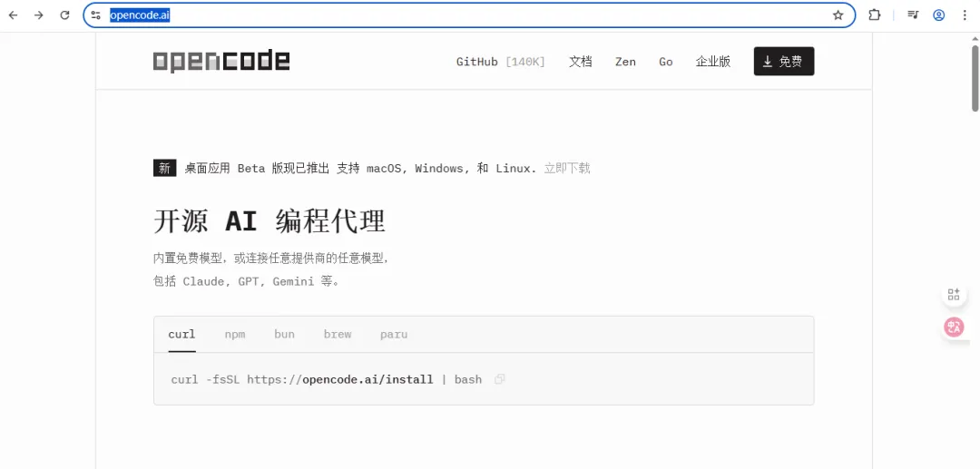Click the scrollbar up arrow

975,38
